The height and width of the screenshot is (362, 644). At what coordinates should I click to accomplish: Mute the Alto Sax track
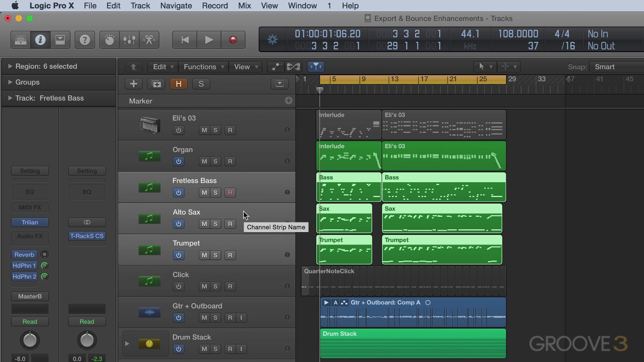tap(204, 224)
